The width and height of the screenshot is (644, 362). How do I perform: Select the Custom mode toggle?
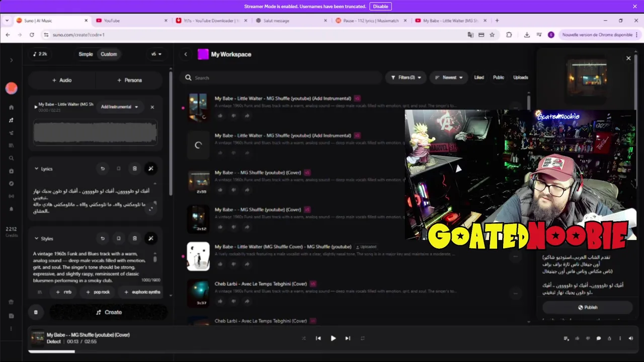tap(109, 54)
